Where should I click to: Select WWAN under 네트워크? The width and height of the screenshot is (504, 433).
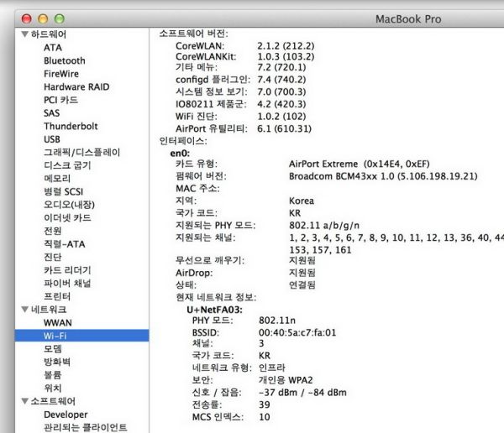tap(58, 323)
